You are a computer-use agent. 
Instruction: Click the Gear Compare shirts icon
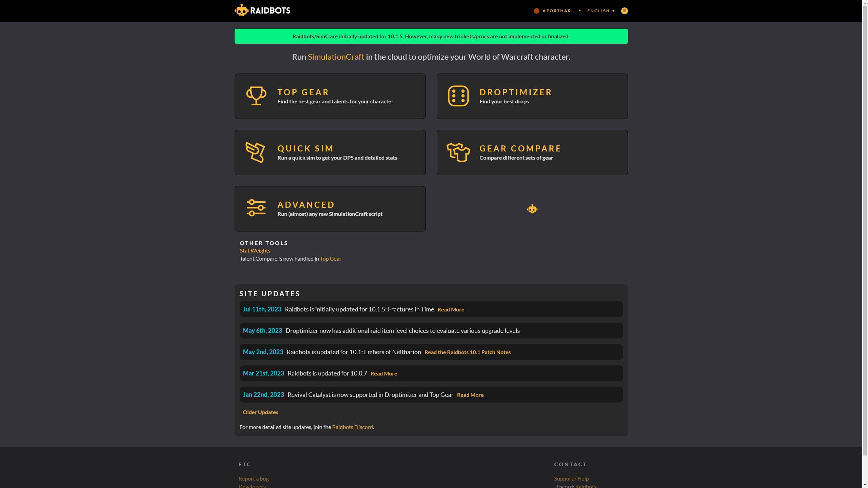tap(458, 152)
